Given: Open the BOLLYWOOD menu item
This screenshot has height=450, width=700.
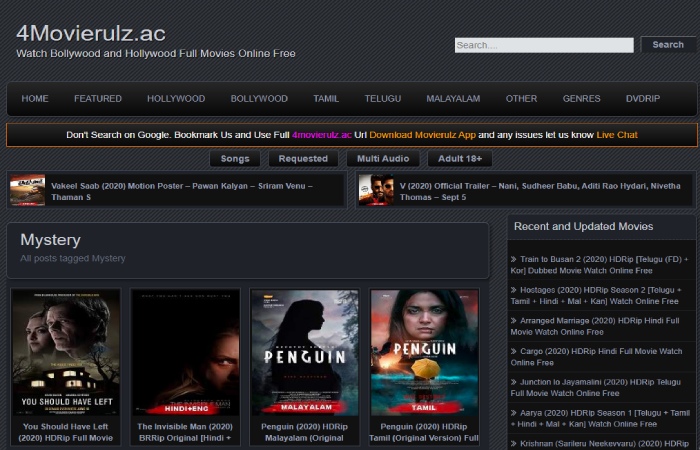Looking at the screenshot, I should pos(259,99).
